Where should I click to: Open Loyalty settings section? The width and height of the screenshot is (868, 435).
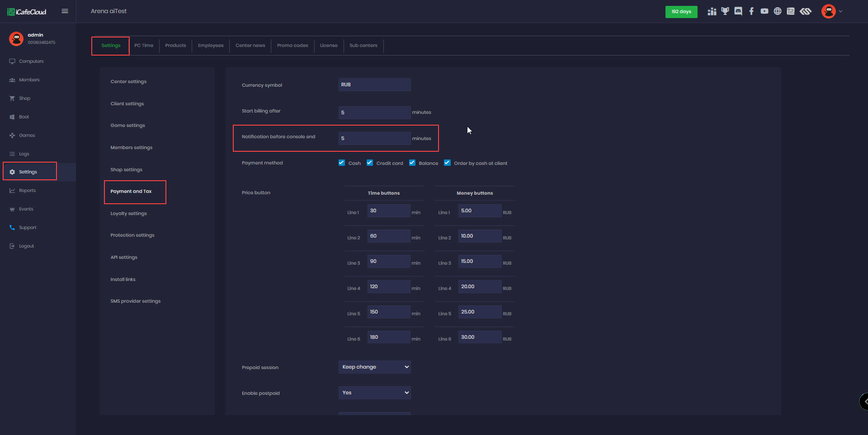pos(129,214)
